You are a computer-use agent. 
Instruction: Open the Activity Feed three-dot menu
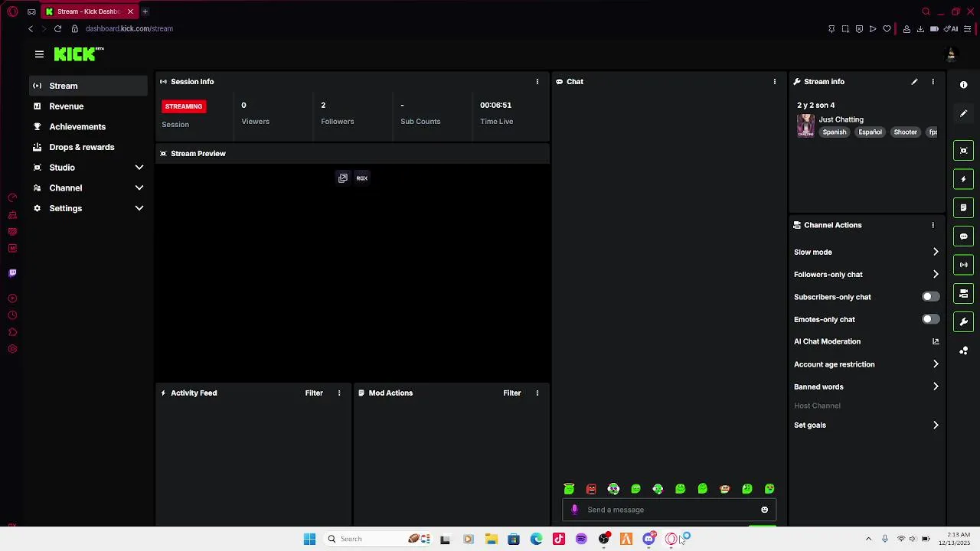coord(339,393)
